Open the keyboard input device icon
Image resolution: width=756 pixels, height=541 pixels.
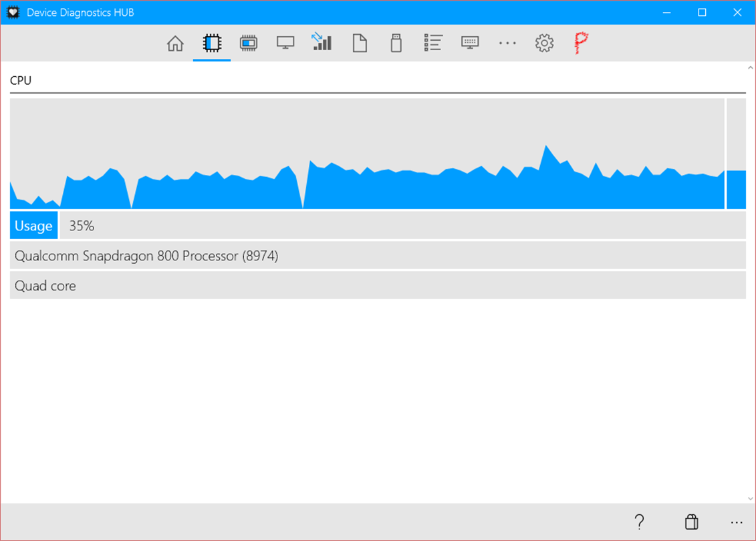click(470, 42)
